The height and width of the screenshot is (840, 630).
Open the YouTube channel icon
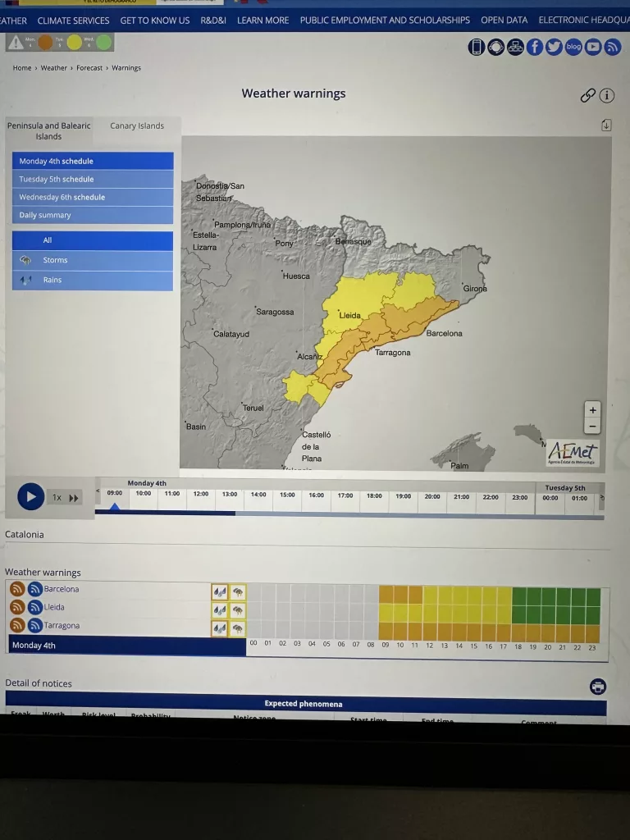pyautogui.click(x=593, y=48)
